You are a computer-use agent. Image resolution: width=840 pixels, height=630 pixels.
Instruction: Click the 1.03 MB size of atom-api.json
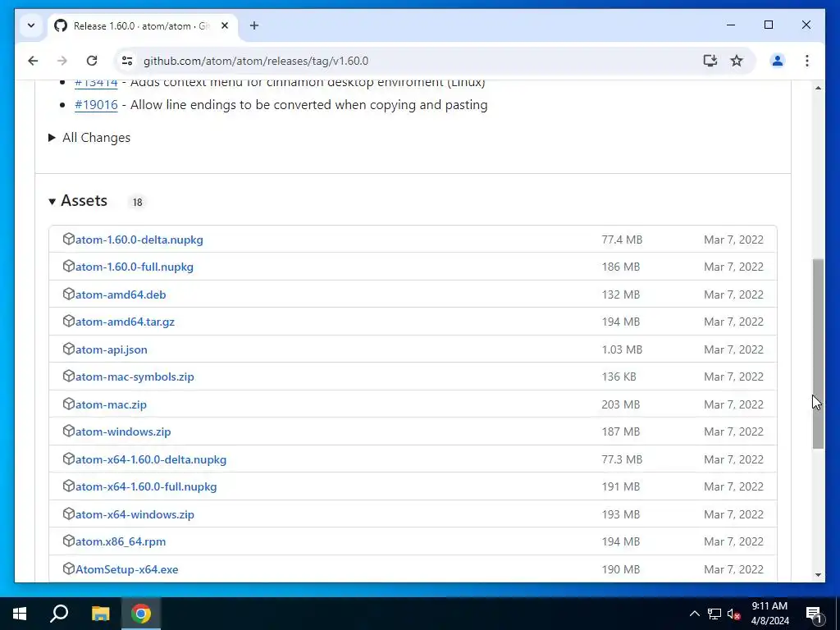(x=622, y=349)
